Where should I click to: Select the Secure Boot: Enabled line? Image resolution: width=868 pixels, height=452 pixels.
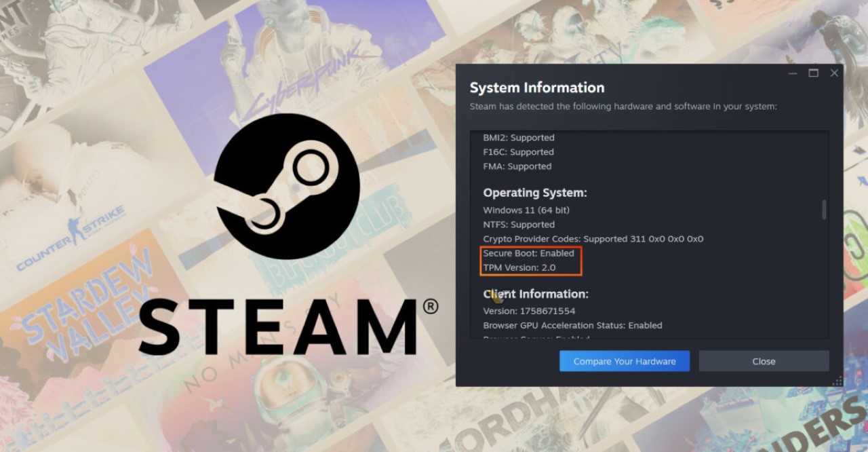pos(528,252)
